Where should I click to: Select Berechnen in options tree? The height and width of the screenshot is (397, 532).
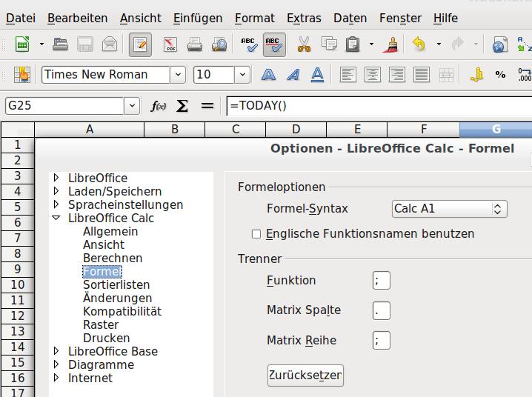click(113, 258)
